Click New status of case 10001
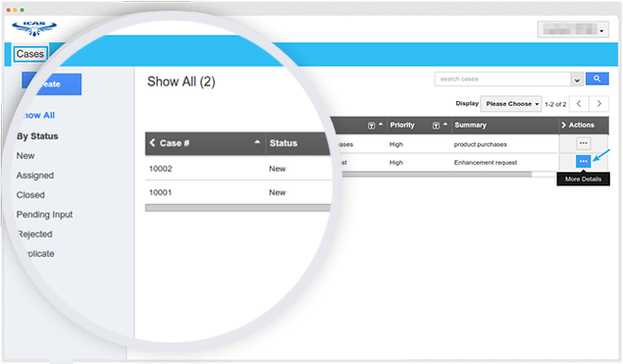Viewport: 623px width, 364px height. (x=278, y=192)
